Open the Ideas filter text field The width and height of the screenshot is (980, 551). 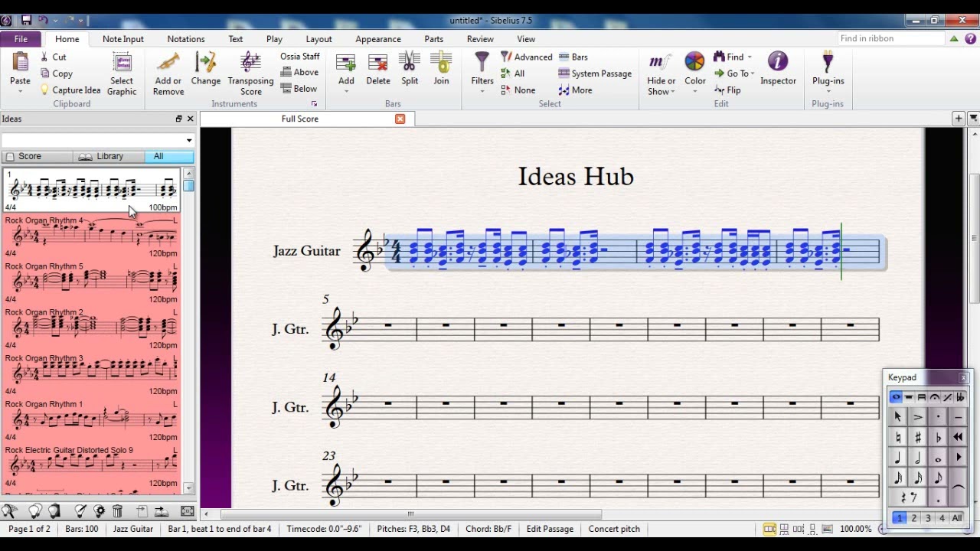coord(92,140)
